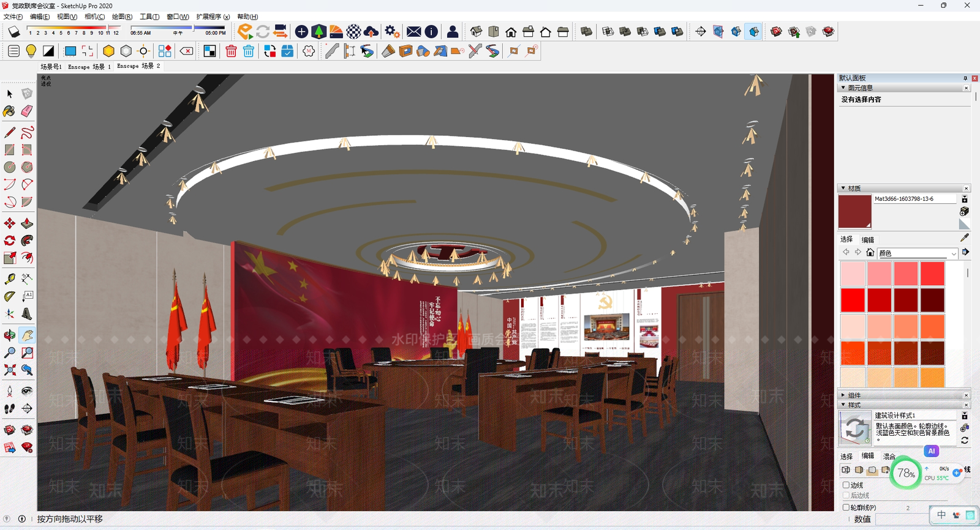980x530 pixels.
Task: Click the current material preview thumbnail
Action: tap(854, 212)
